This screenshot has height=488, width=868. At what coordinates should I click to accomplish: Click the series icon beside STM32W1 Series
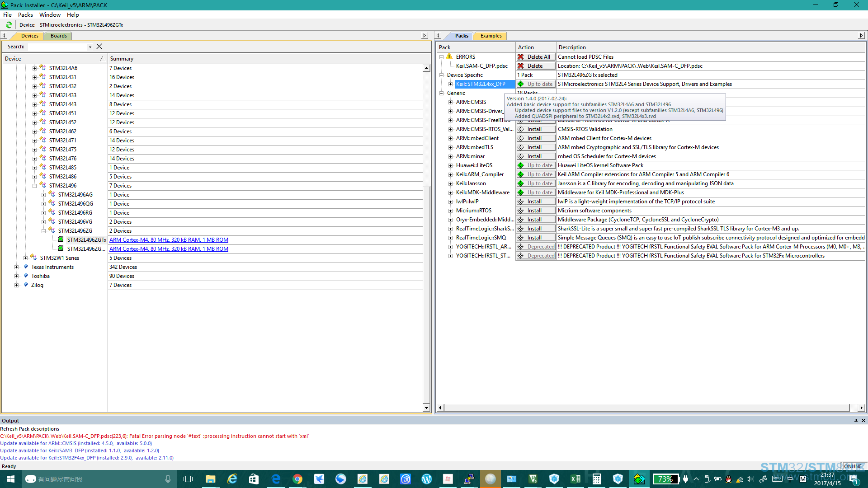[x=33, y=258]
